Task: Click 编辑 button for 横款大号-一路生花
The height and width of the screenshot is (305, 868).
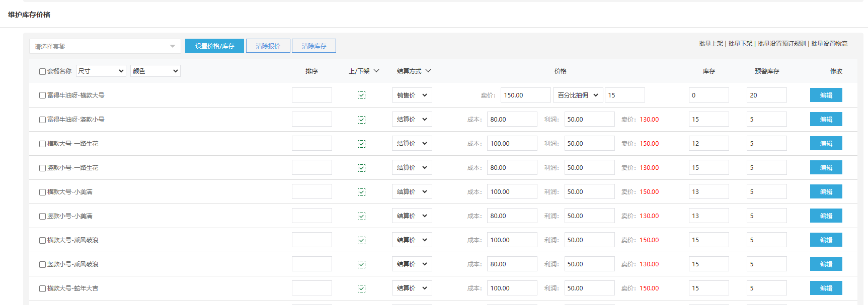Action: click(826, 144)
